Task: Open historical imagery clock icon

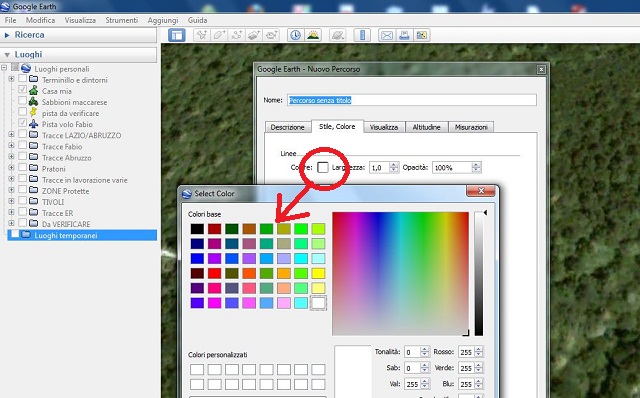Action: 296,35
